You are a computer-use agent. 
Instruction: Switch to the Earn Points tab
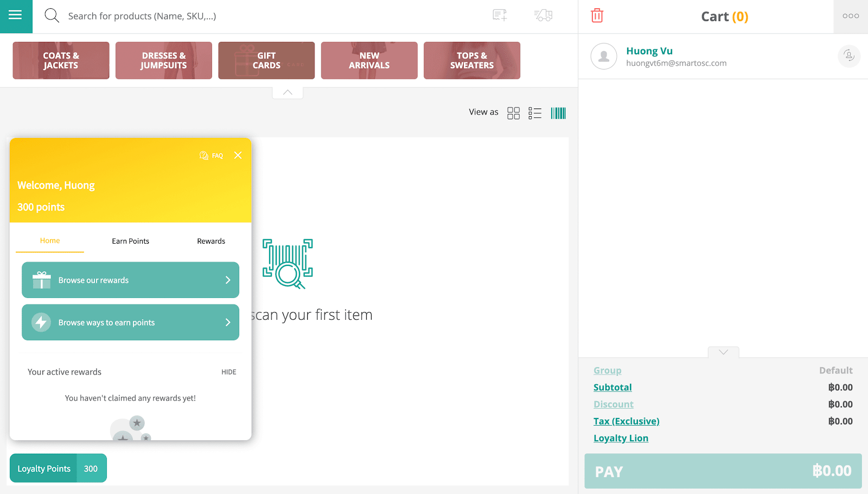coord(130,242)
